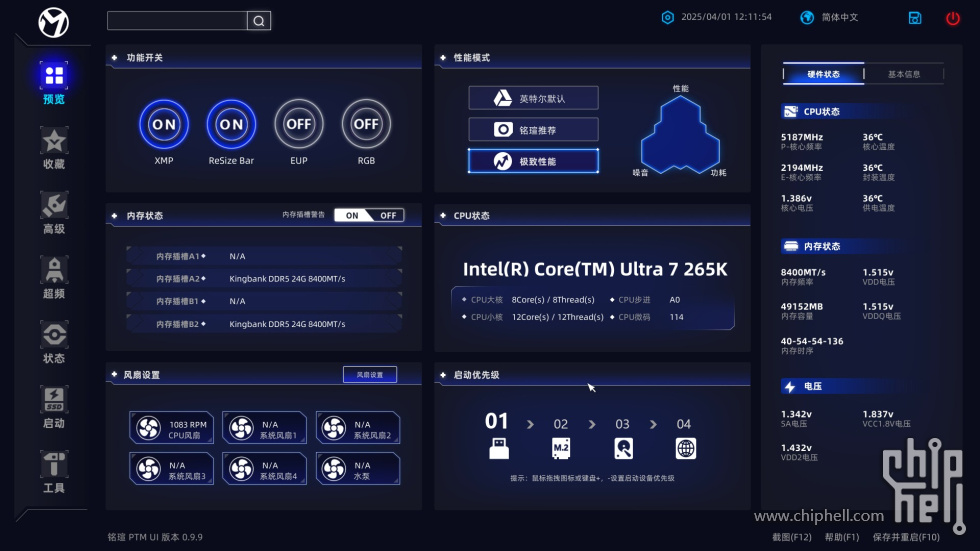This screenshot has height=551, width=980.
Task: Set memory slot warning to OFF
Action: (388, 216)
